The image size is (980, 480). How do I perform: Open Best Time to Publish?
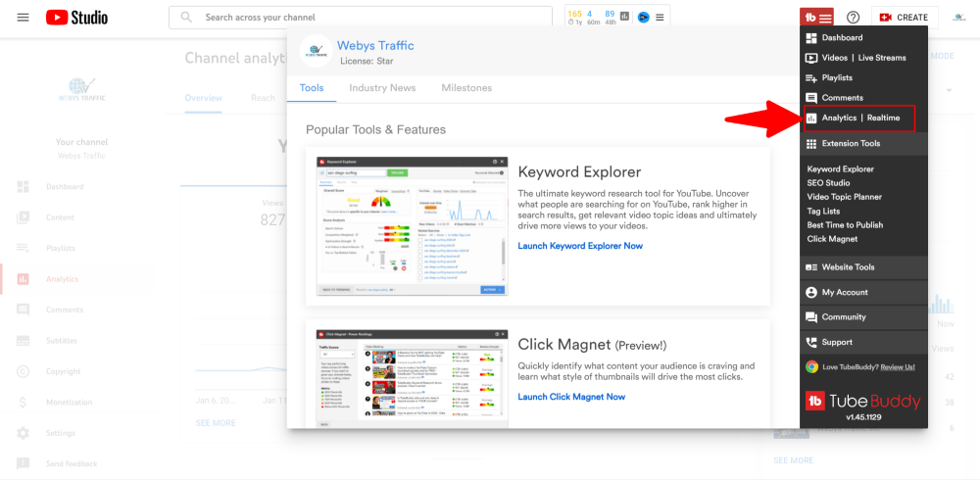845,225
